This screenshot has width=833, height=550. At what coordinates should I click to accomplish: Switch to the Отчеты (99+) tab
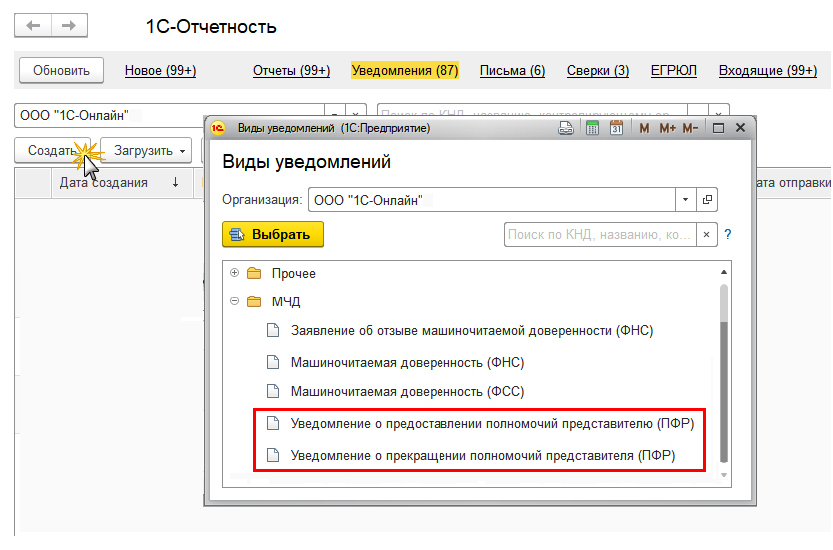[291, 70]
